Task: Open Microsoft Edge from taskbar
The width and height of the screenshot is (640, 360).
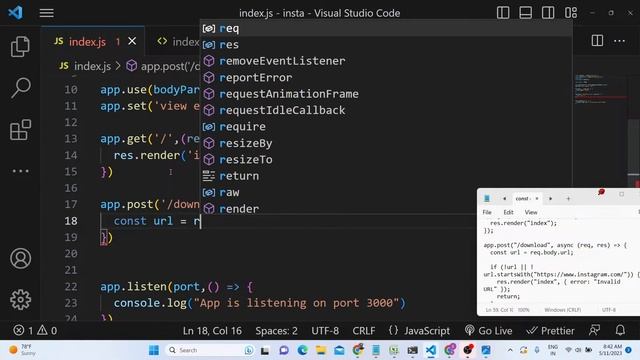Action: coord(302,350)
